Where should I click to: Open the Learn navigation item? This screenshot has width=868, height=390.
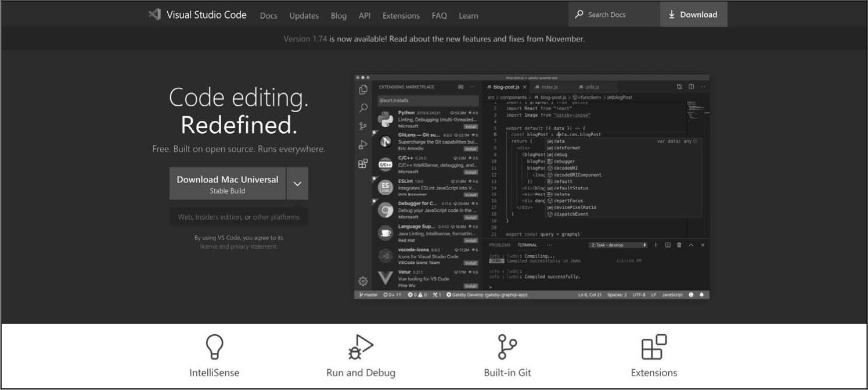[469, 16]
